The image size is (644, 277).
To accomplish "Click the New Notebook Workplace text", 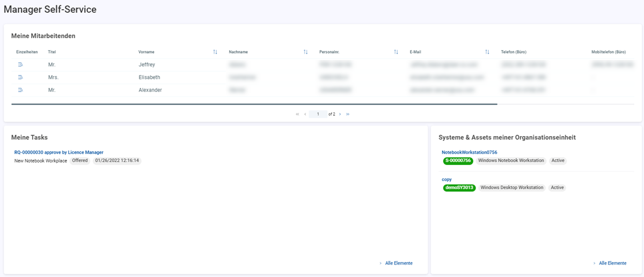I will pos(41,161).
